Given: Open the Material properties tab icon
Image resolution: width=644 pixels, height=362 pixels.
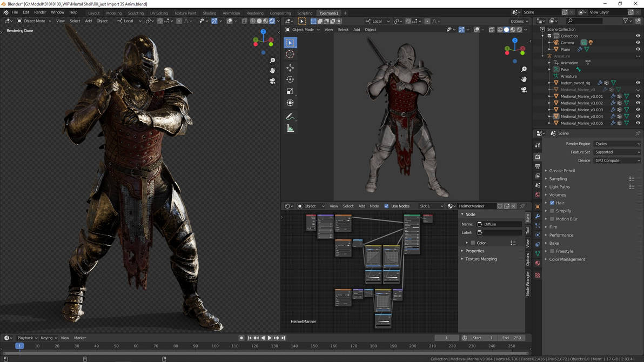Looking at the screenshot, I should (538, 263).
